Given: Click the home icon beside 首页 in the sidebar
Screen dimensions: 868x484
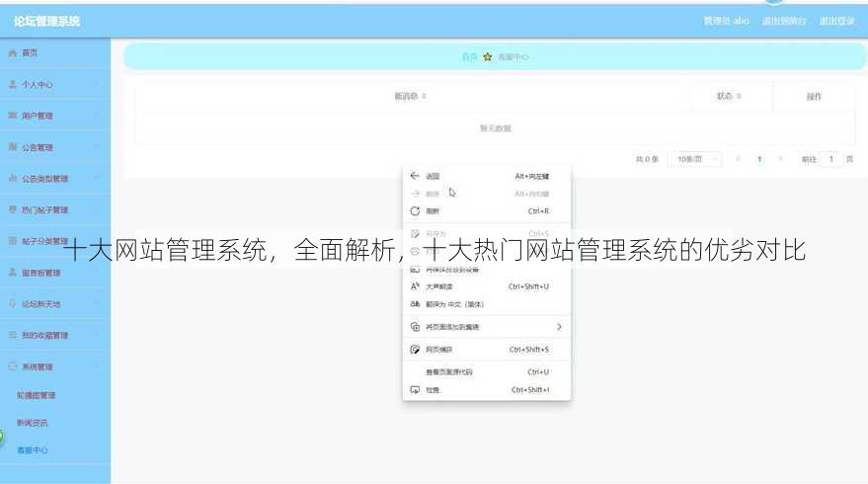Looking at the screenshot, I should (x=13, y=53).
